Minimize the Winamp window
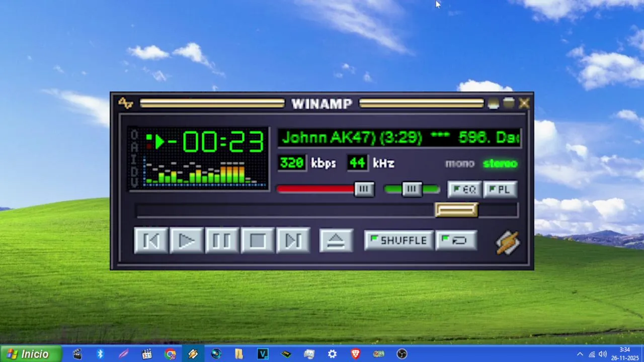Screen dimensions: 644x362 point(493,104)
